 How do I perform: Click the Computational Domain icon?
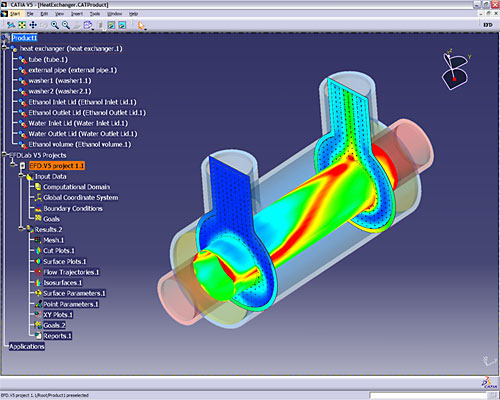coord(38,187)
